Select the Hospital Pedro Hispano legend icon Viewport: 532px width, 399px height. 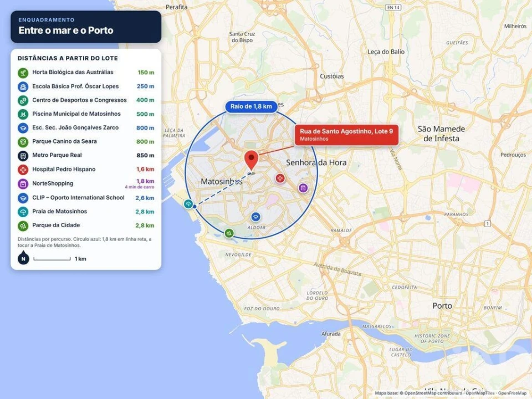(23, 170)
